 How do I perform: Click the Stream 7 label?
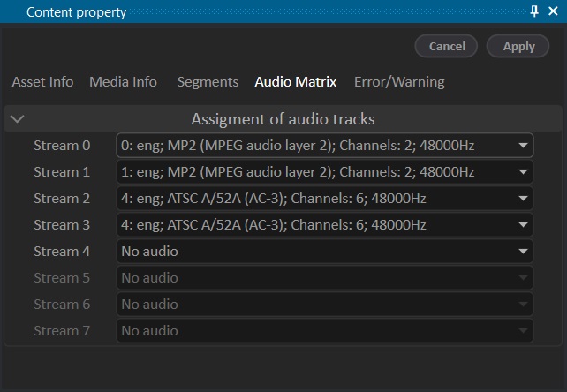tap(62, 331)
